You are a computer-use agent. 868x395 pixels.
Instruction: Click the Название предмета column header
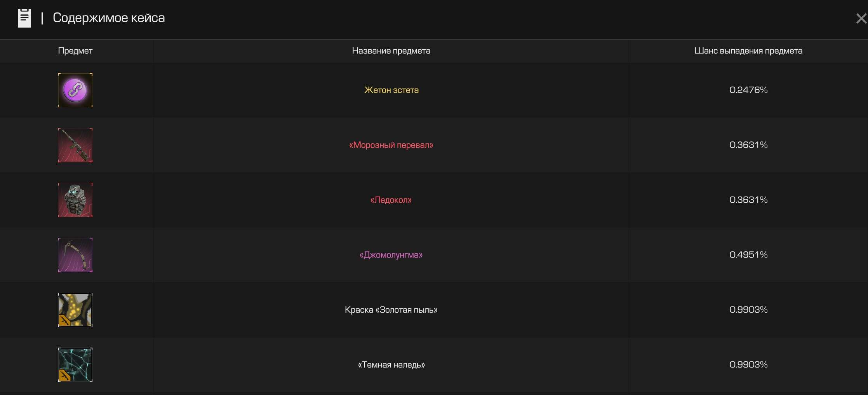[x=391, y=51]
